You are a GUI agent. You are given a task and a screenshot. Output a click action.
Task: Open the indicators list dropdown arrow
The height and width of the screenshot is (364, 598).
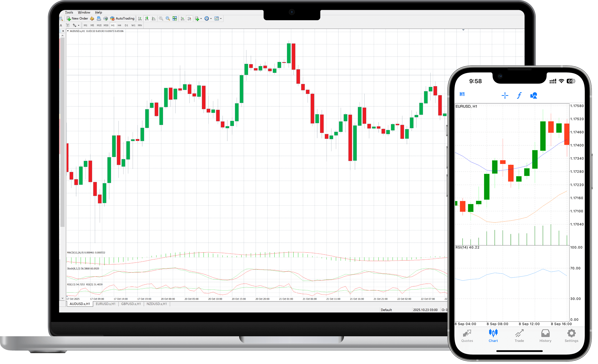(201, 19)
